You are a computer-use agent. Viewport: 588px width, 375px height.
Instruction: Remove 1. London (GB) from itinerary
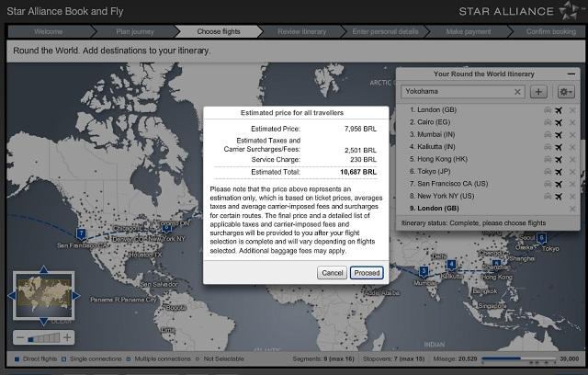tap(572, 110)
